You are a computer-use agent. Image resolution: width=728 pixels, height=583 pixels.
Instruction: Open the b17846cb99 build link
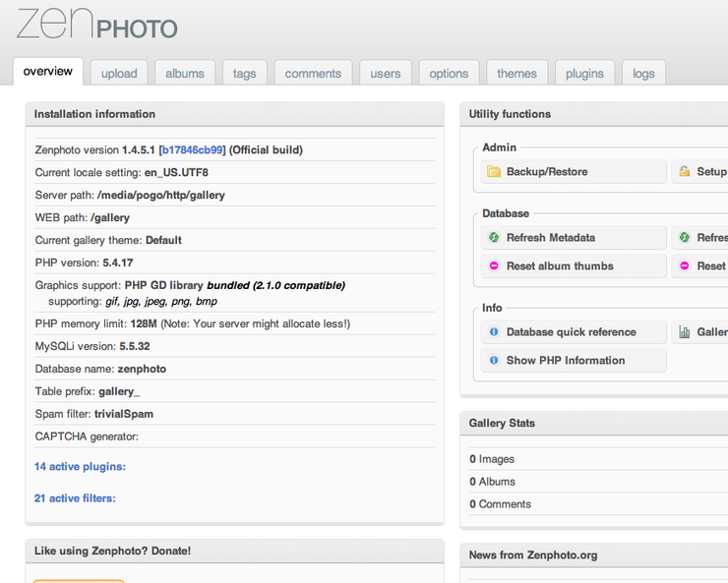click(x=192, y=149)
